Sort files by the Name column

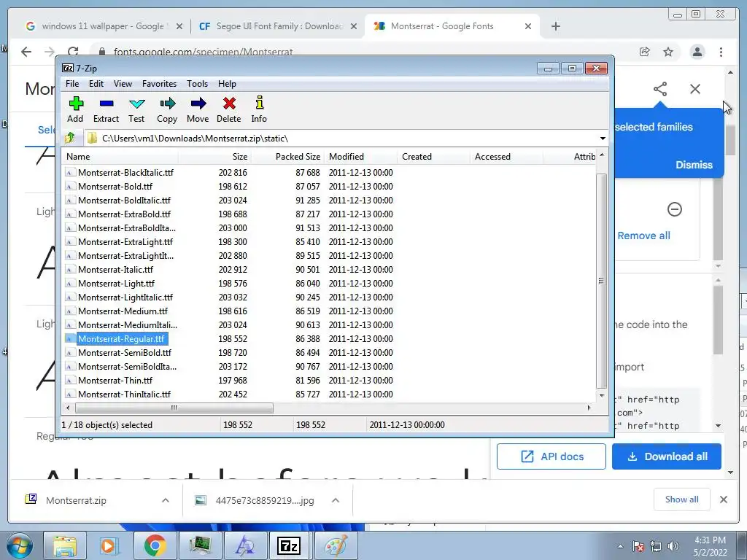120,157
